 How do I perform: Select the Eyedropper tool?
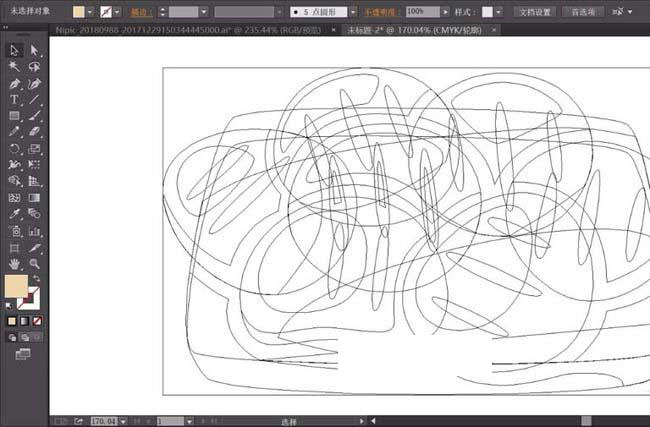[x=15, y=214]
